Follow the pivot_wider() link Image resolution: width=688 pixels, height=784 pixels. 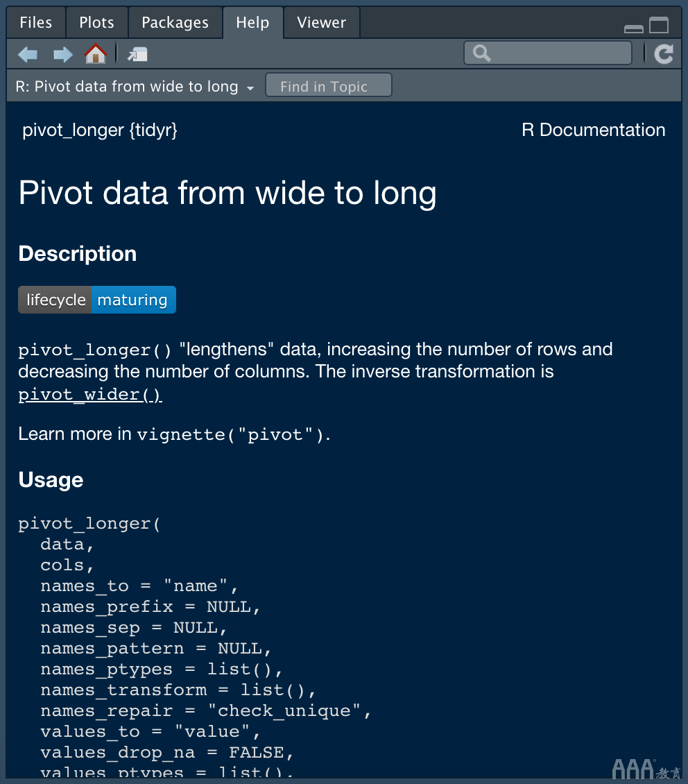coord(90,395)
